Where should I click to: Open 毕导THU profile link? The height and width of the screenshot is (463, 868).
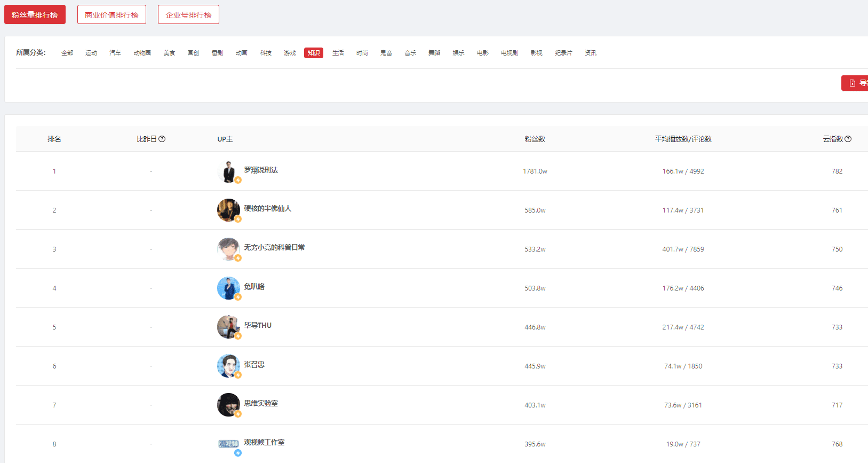coord(258,325)
